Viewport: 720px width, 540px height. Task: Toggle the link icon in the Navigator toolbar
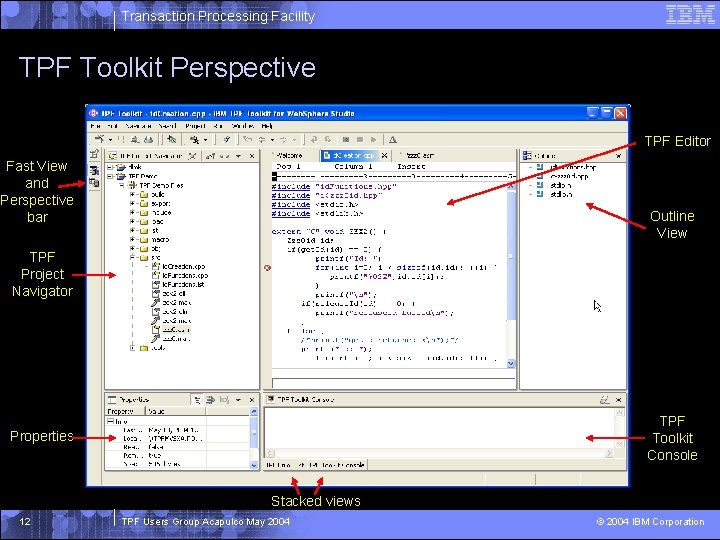coord(211,156)
